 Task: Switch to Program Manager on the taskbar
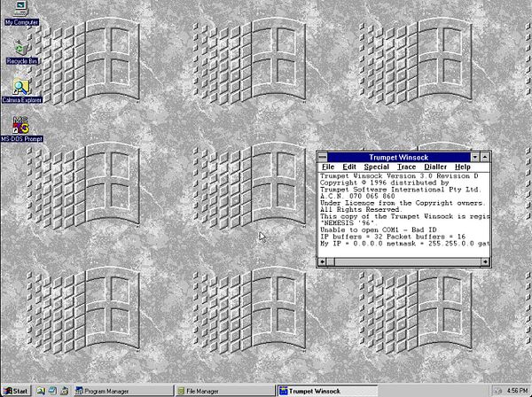click(123, 391)
